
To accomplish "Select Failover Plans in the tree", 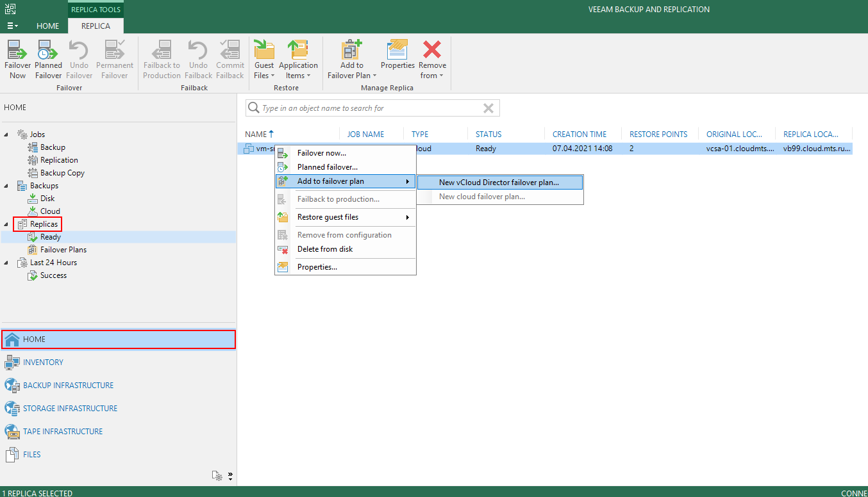I will click(63, 250).
